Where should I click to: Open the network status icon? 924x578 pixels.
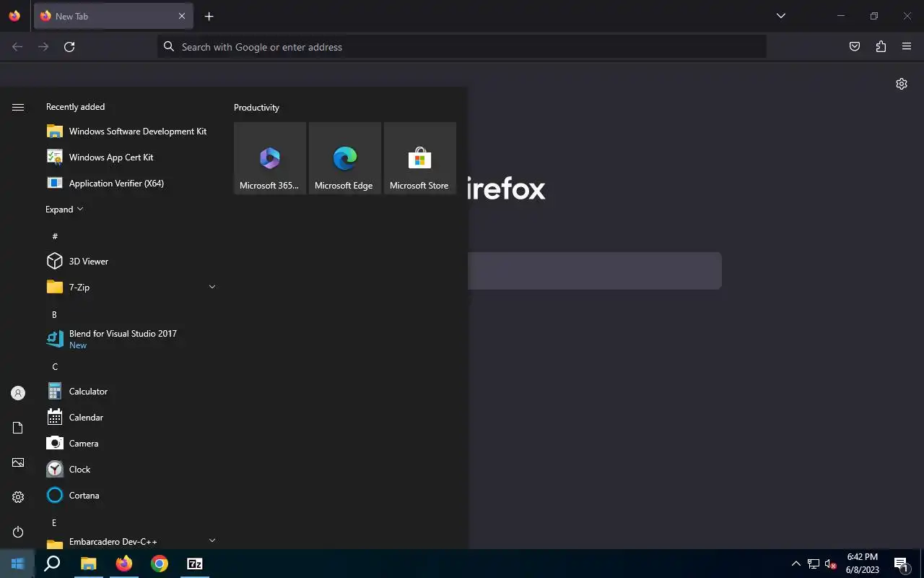pyautogui.click(x=813, y=564)
